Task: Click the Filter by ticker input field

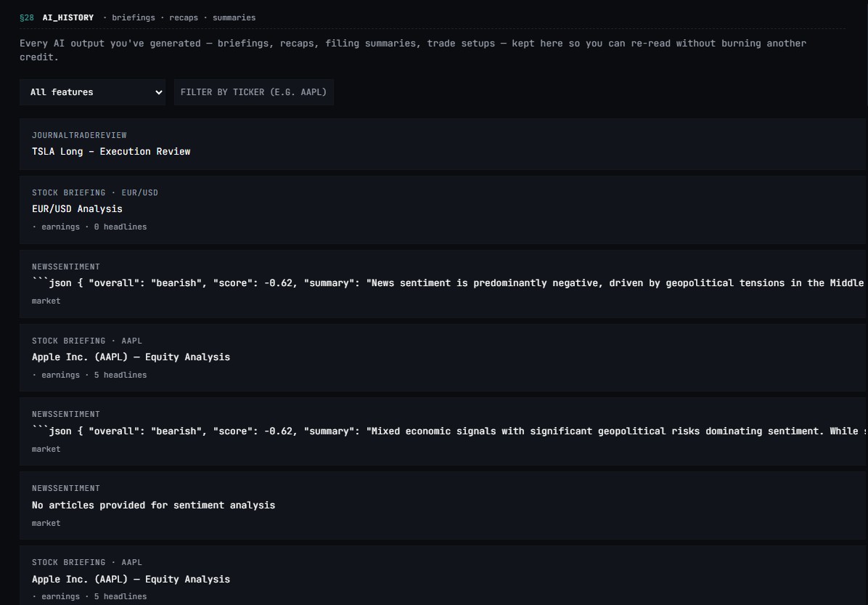Action: pyautogui.click(x=254, y=92)
